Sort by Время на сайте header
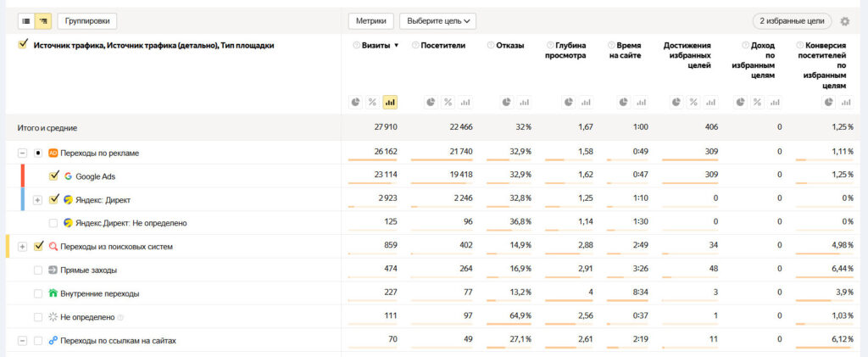Screen dimensions: 868x357 626,50
